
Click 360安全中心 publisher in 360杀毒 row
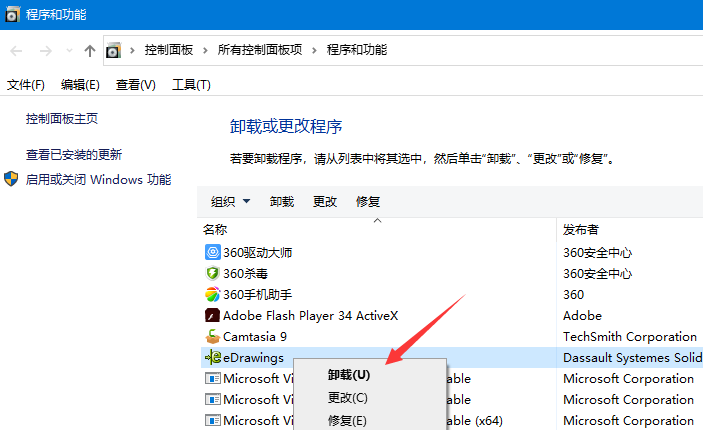tap(598, 274)
